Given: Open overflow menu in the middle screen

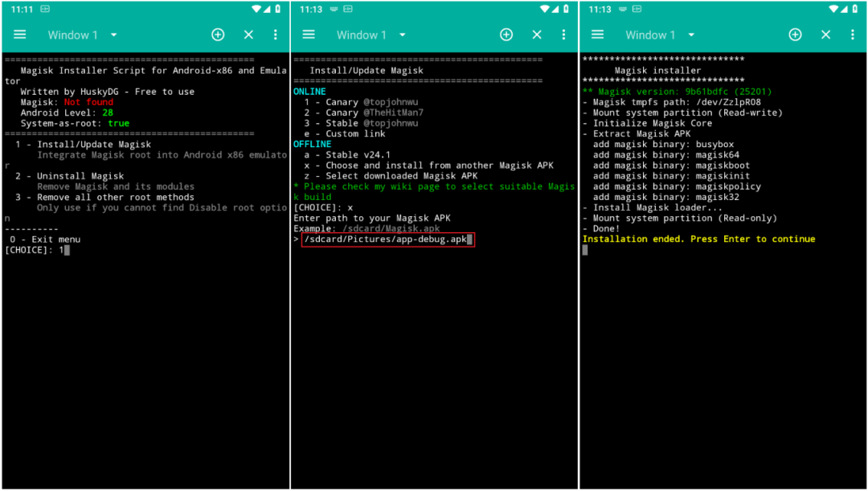Looking at the screenshot, I should pyautogui.click(x=563, y=35).
